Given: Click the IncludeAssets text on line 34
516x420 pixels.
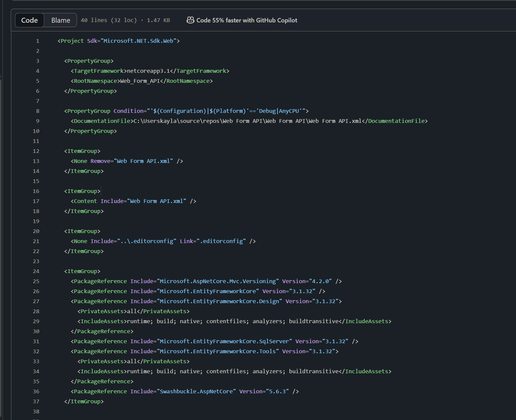Looking at the screenshot, I should point(234,371).
